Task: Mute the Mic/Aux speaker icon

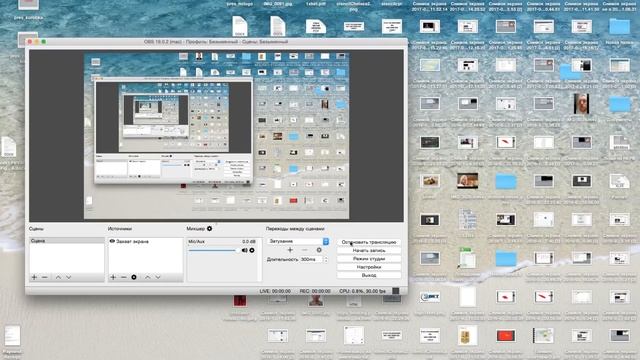Action: click(x=244, y=250)
